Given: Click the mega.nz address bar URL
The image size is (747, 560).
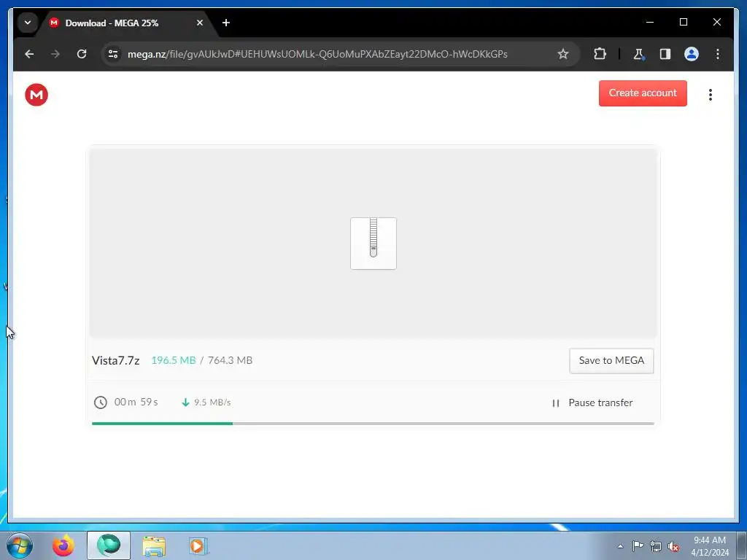Looking at the screenshot, I should [317, 54].
